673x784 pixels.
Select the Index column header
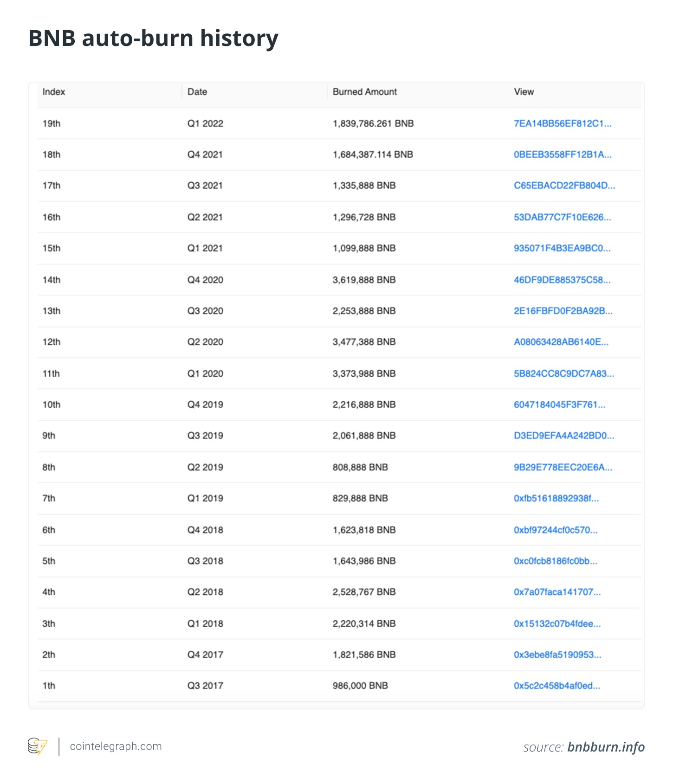point(54,92)
